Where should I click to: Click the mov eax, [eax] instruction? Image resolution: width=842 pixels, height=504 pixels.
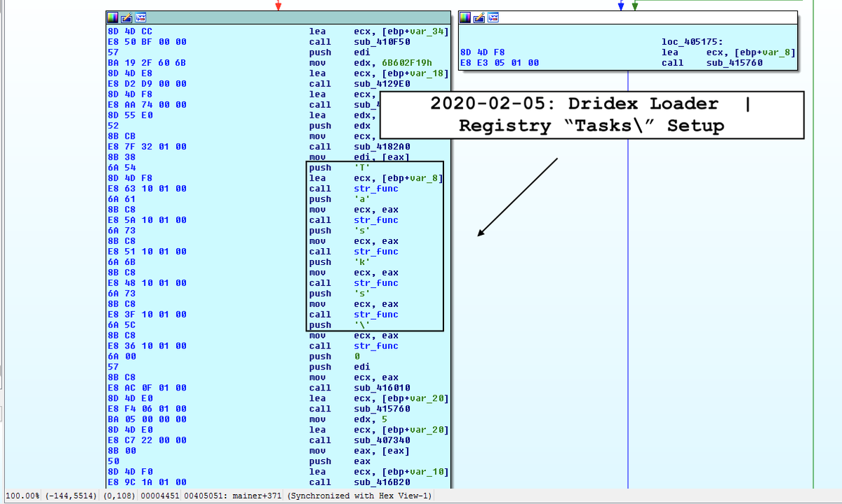click(x=360, y=451)
